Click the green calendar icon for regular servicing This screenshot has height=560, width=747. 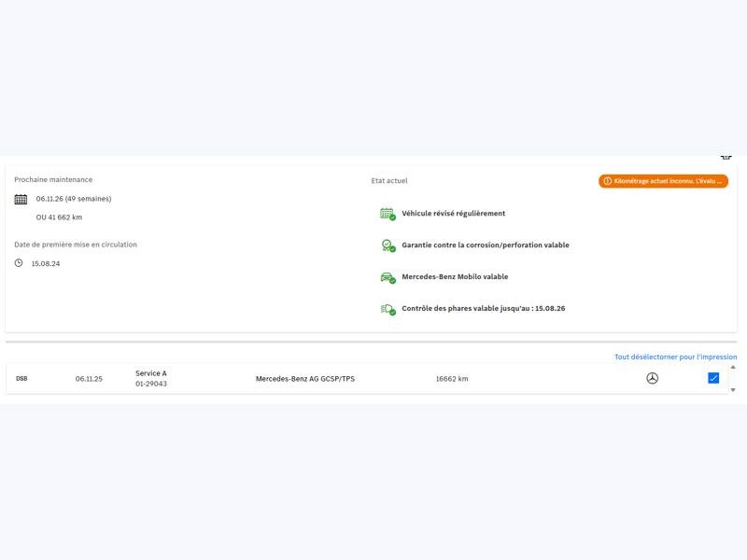(388, 214)
